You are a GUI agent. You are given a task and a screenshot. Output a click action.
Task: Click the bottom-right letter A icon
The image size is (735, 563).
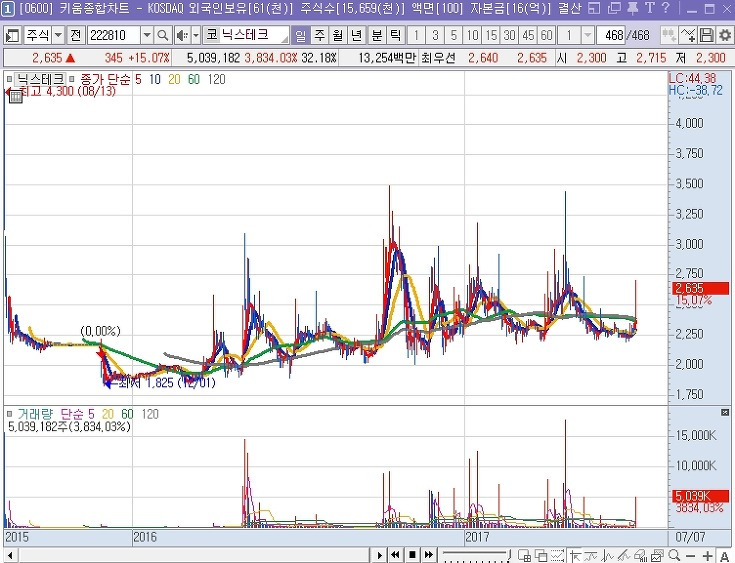click(724, 556)
